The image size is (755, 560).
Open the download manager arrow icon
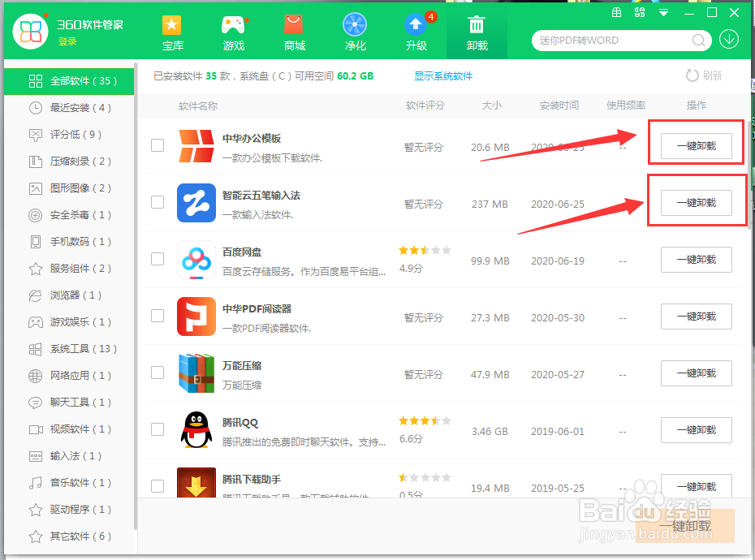pyautogui.click(x=729, y=40)
